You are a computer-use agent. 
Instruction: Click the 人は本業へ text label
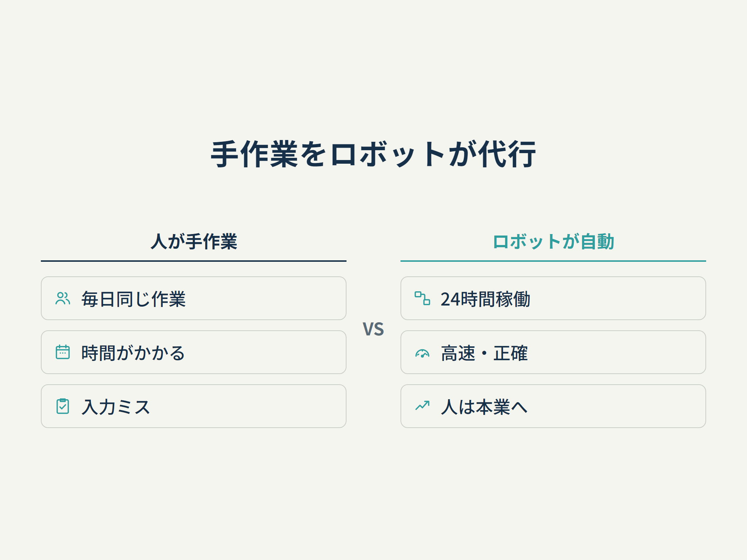[x=484, y=407]
